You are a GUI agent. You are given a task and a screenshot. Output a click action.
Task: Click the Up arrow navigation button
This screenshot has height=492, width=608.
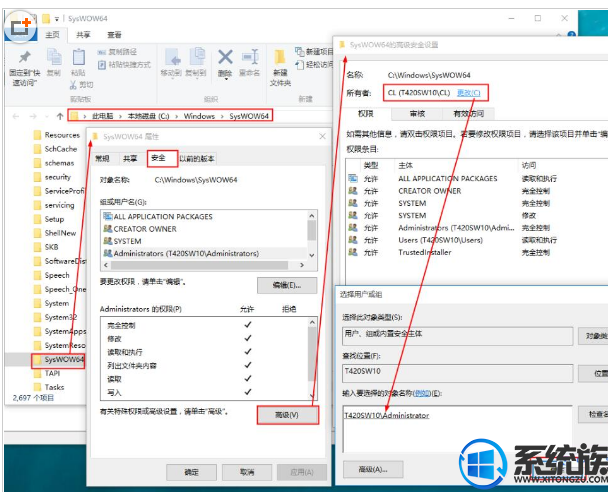[60, 116]
